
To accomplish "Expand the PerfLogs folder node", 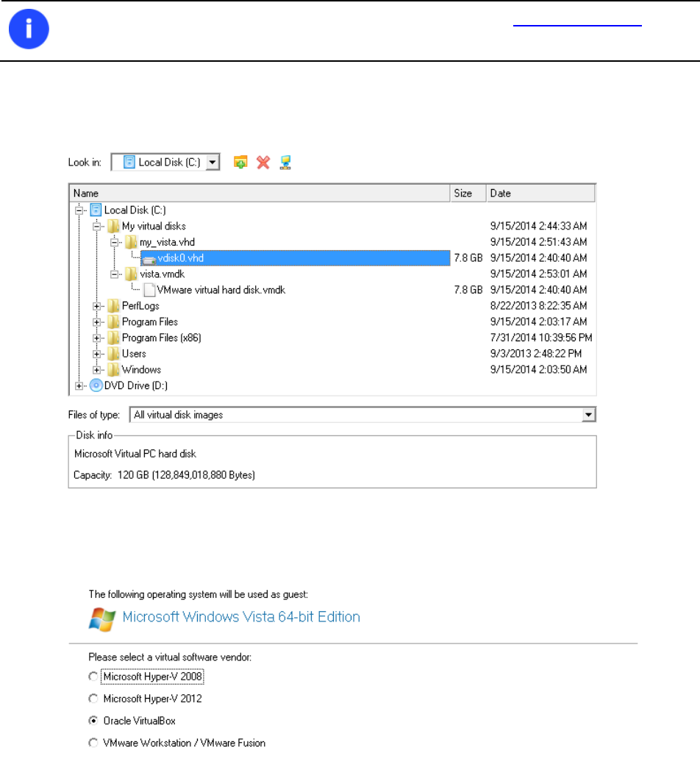I will click(96, 307).
